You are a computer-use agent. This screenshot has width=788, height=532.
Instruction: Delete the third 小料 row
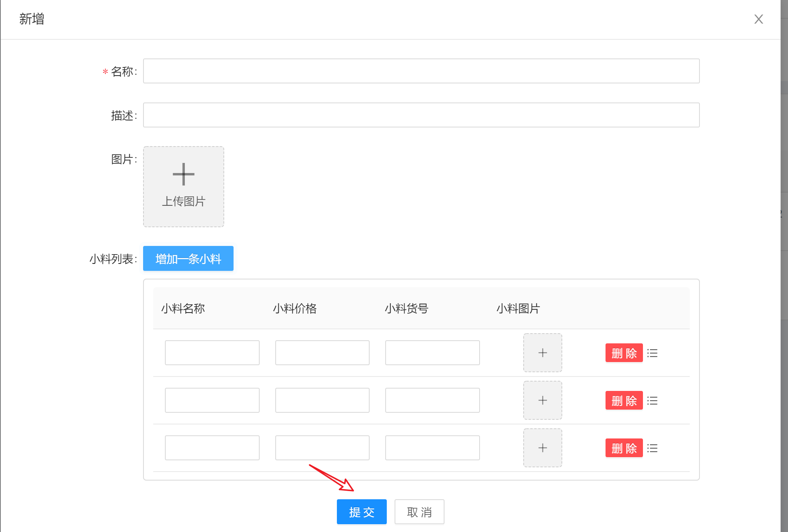point(624,448)
